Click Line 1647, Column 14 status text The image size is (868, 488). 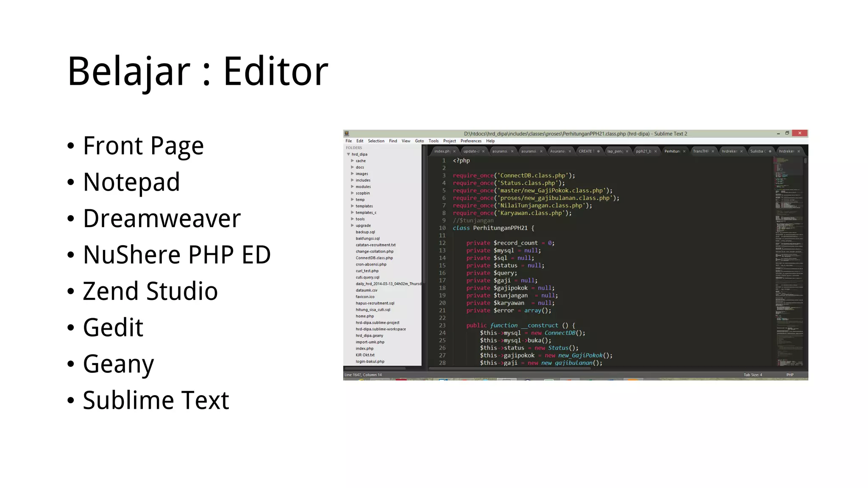[x=363, y=374]
